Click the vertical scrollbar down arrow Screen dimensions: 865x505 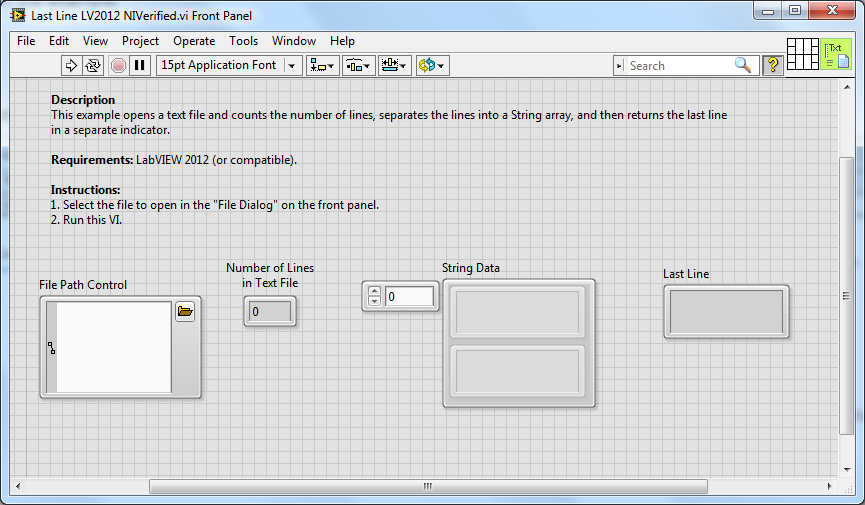[847, 470]
